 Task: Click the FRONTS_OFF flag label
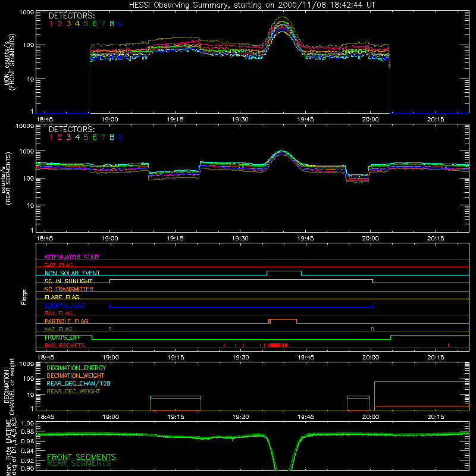click(x=62, y=337)
